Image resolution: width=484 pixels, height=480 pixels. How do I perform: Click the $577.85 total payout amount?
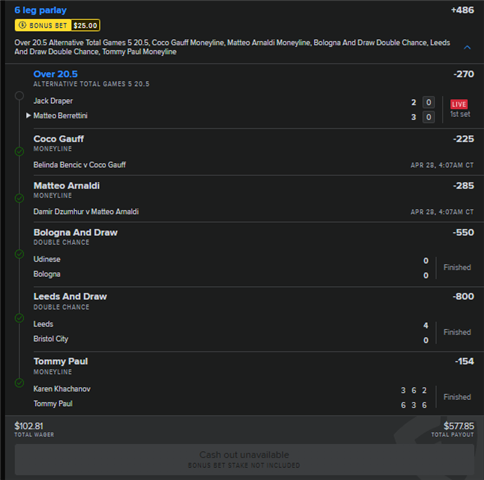(x=458, y=426)
